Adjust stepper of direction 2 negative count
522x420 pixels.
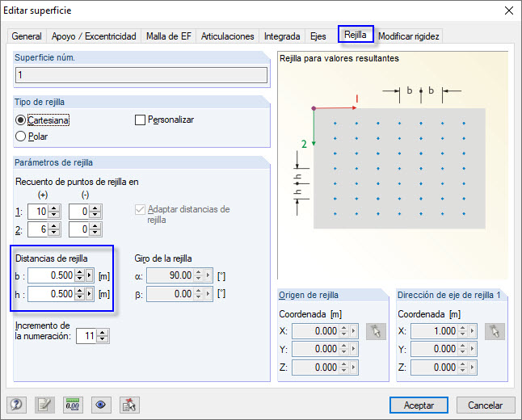coord(95,229)
